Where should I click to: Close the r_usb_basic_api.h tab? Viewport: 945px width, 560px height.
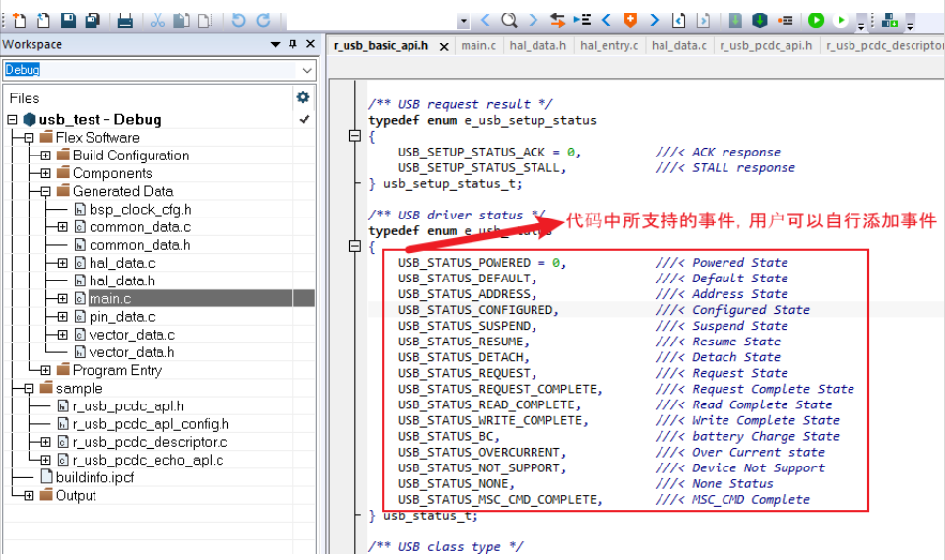(x=444, y=46)
